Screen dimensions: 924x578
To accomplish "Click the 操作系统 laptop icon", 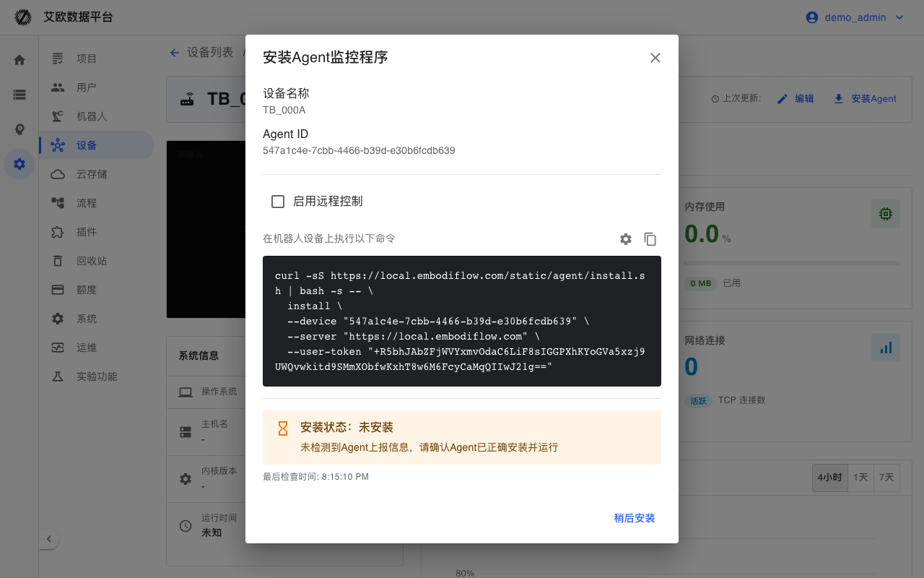I will pos(186,392).
